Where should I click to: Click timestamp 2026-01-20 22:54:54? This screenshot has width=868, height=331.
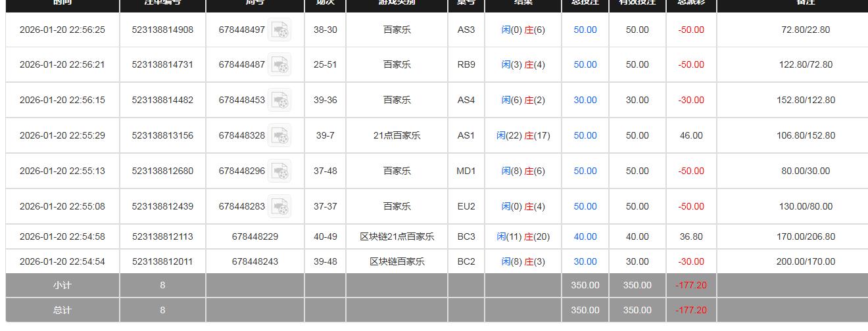pyautogui.click(x=62, y=261)
